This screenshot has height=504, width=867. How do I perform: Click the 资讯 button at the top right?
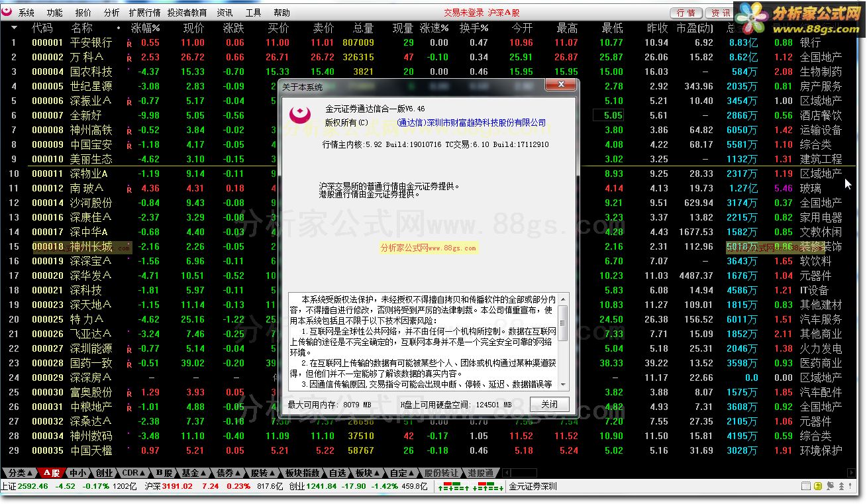[718, 13]
